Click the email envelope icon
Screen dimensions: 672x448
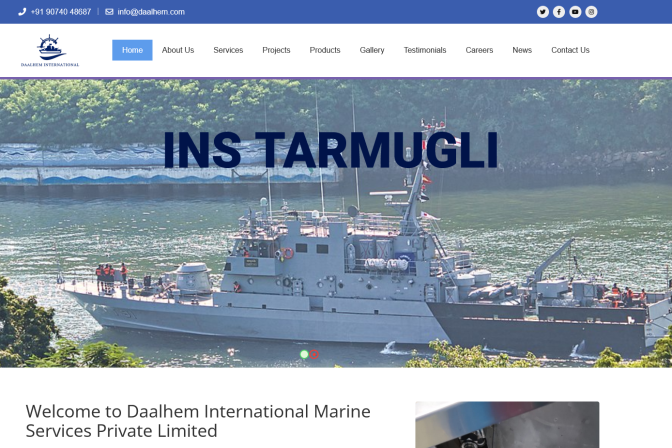[x=109, y=12]
